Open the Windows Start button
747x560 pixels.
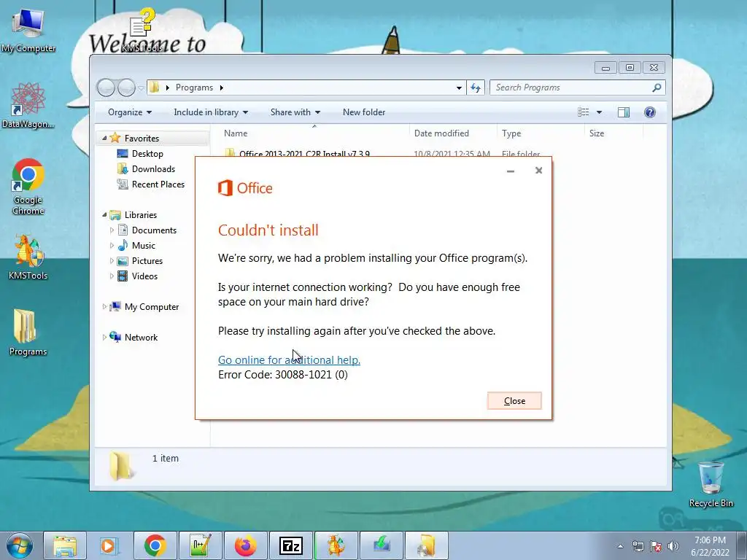click(20, 545)
